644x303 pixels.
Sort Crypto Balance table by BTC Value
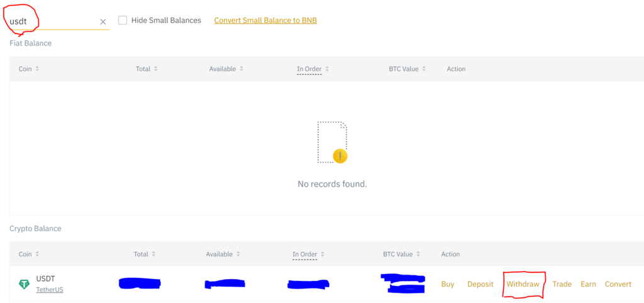[x=402, y=254]
